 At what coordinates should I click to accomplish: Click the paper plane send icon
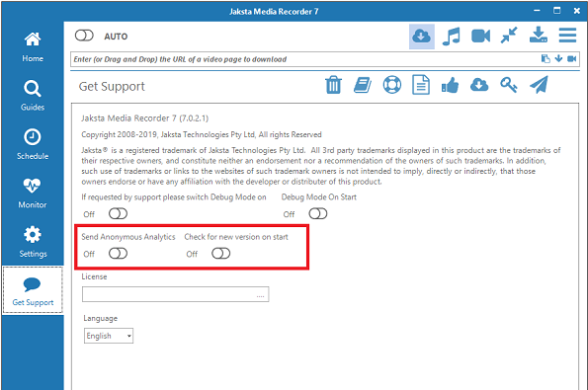(539, 85)
